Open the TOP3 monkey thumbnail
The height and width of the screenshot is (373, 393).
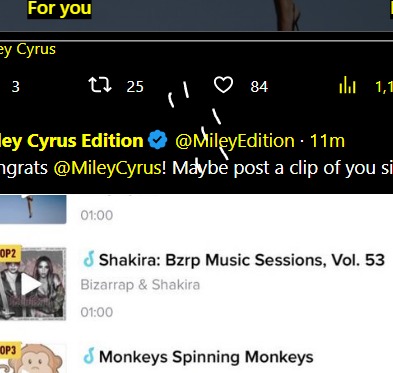pos(32,358)
